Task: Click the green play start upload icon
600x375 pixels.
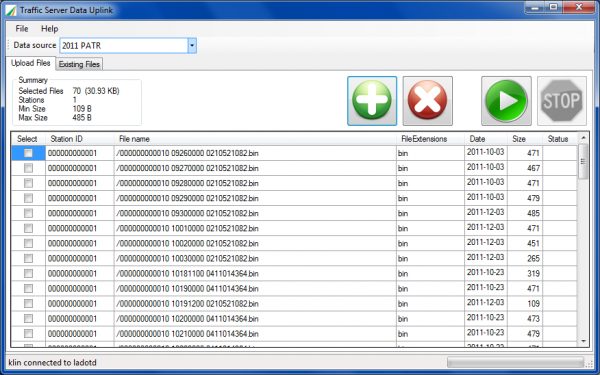Action: coord(506,101)
